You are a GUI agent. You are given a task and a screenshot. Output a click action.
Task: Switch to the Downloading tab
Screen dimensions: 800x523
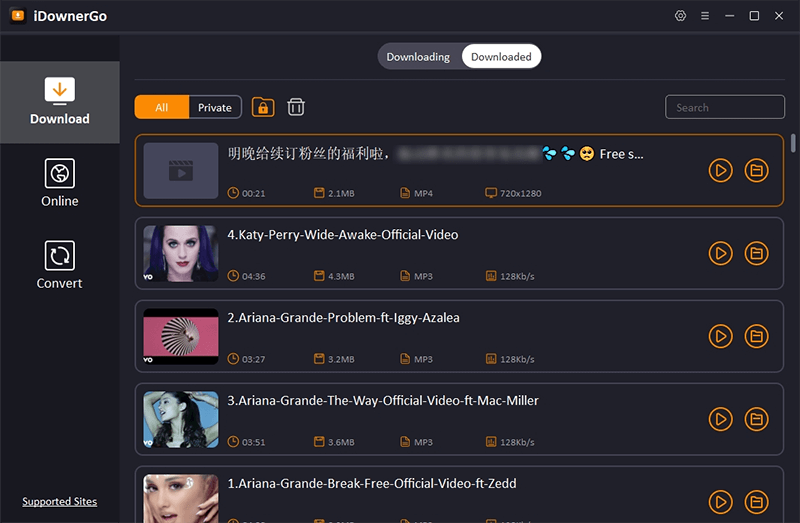418,57
